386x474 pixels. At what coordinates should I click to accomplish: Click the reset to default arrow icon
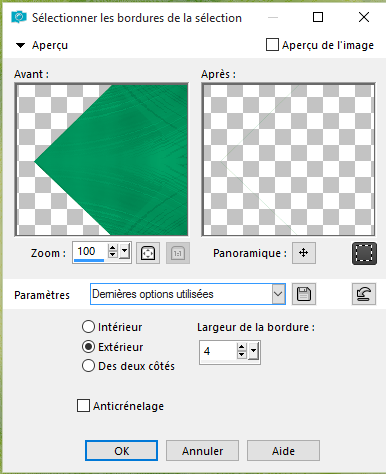pos(364,294)
